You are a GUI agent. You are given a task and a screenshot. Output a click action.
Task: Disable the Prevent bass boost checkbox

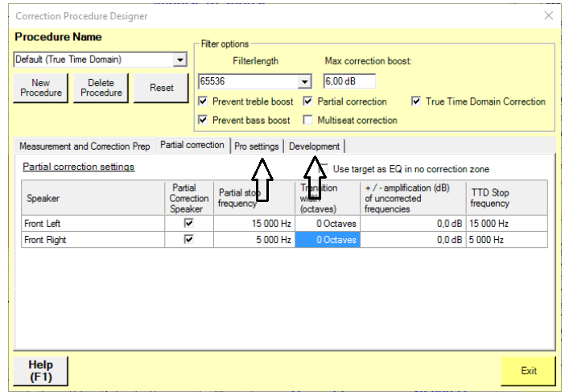[204, 121]
